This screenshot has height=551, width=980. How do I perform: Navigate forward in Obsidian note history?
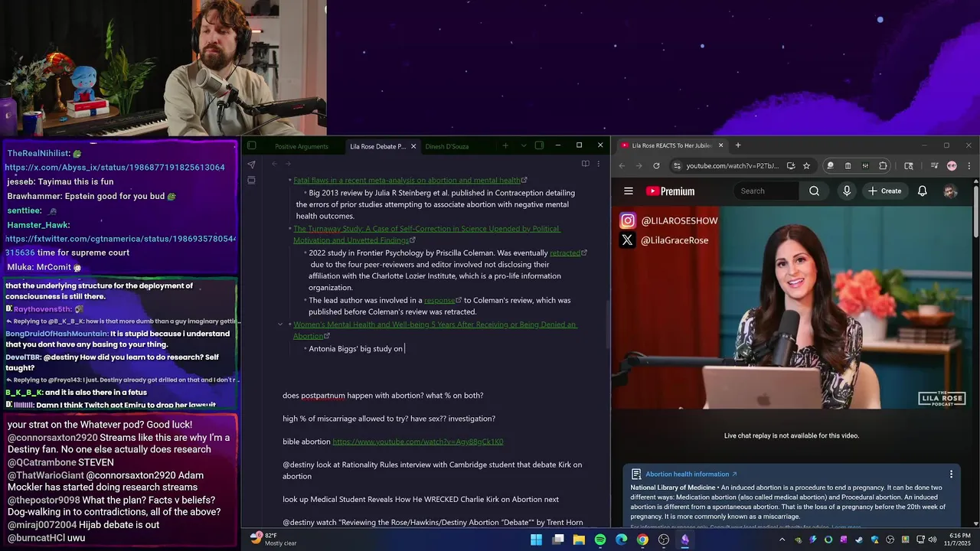[x=289, y=164]
